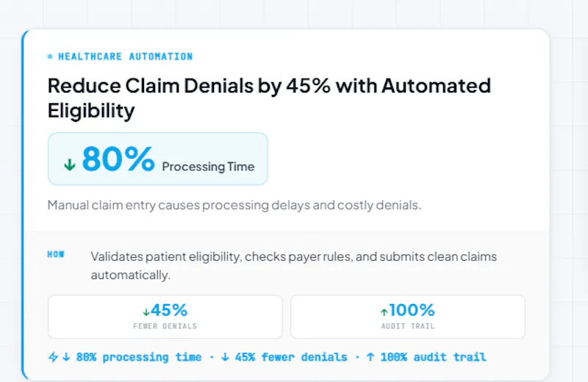Open the Reduce Claim Denials headline
The height and width of the screenshot is (382, 588).
pyautogui.click(x=269, y=98)
